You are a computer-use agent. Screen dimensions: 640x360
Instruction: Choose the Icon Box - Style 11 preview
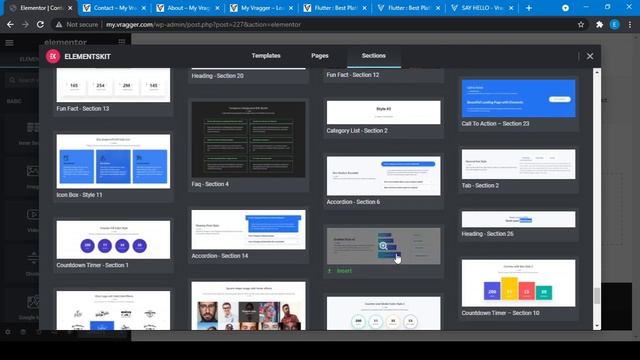pyautogui.click(x=113, y=161)
